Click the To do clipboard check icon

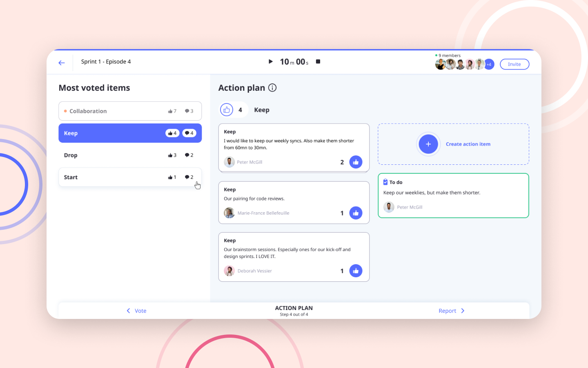tap(385, 182)
